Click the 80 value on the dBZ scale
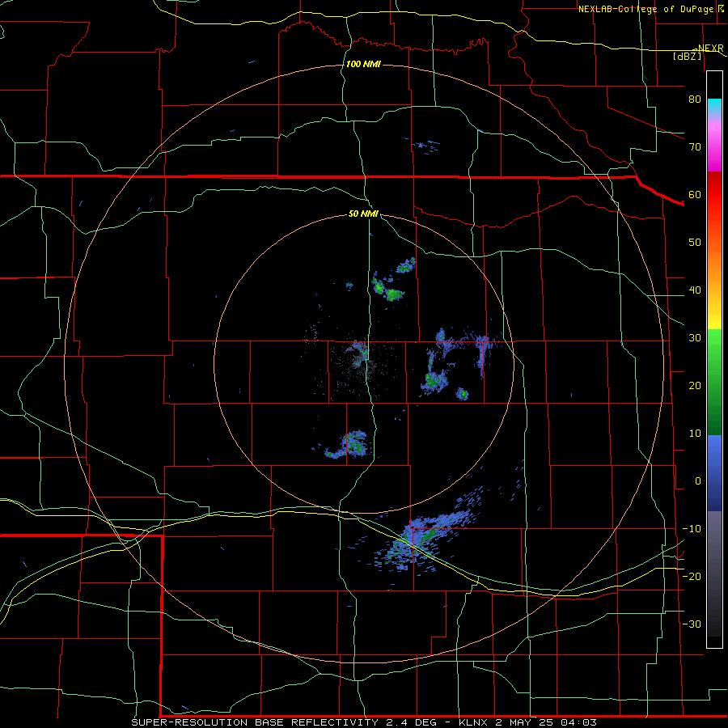Image resolution: width=728 pixels, height=728 pixels. (695, 99)
